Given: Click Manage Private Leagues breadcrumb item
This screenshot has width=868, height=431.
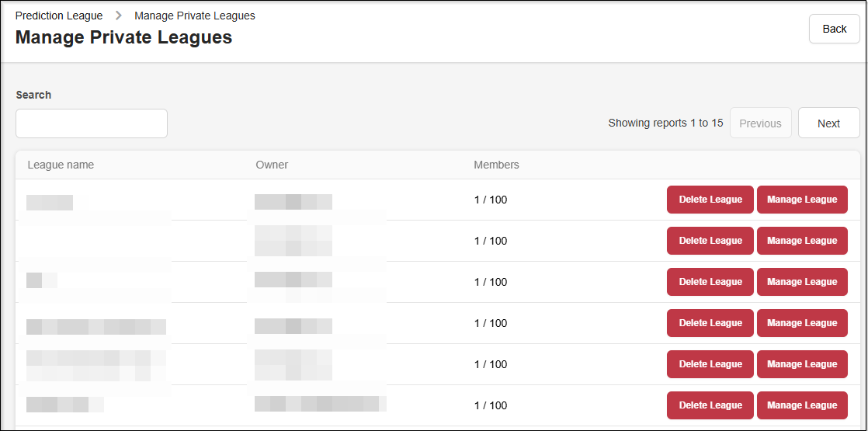Looking at the screenshot, I should pyautogui.click(x=195, y=16).
